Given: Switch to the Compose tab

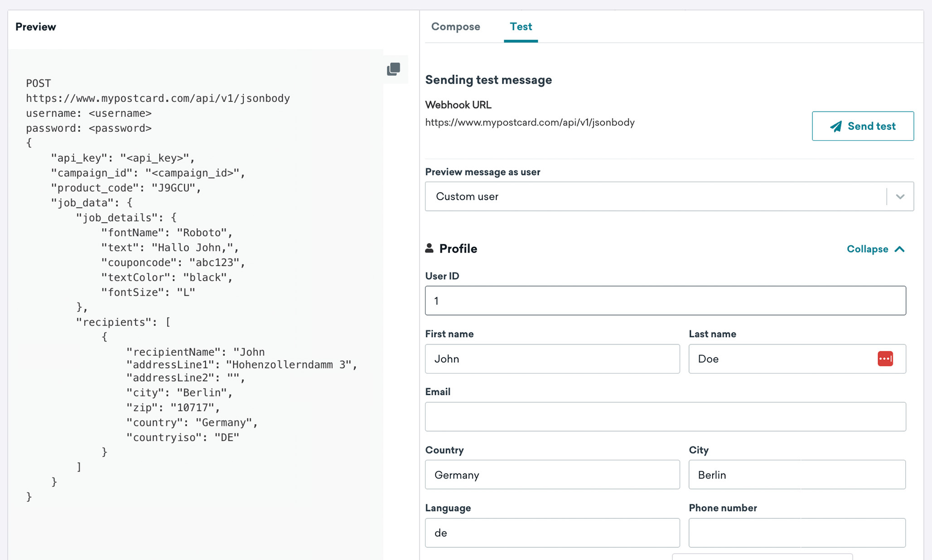Looking at the screenshot, I should click(x=455, y=27).
